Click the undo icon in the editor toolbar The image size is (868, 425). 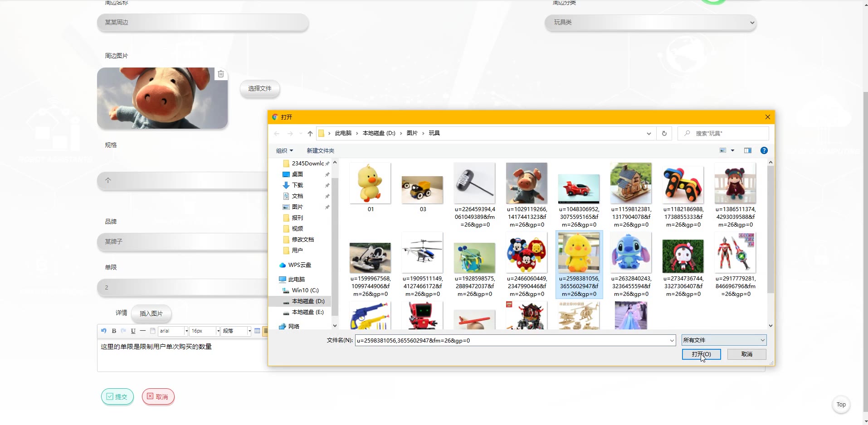point(104,331)
